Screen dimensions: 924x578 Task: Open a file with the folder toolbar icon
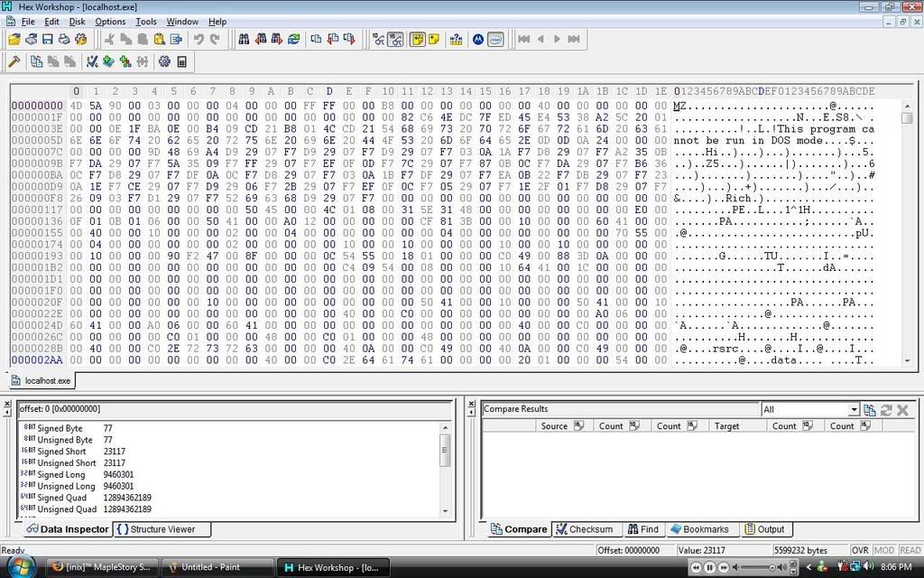pyautogui.click(x=14, y=40)
